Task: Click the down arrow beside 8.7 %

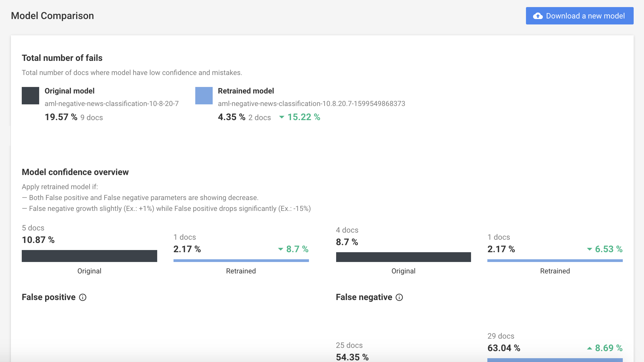Action: click(x=281, y=249)
